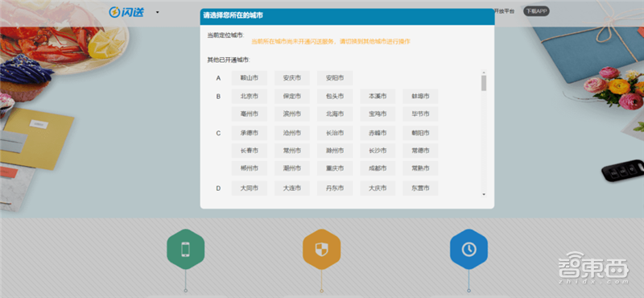Image resolution: width=644 pixels, height=298 pixels.
Task: Choose 滁州市 from the city list
Action: [x=335, y=151]
